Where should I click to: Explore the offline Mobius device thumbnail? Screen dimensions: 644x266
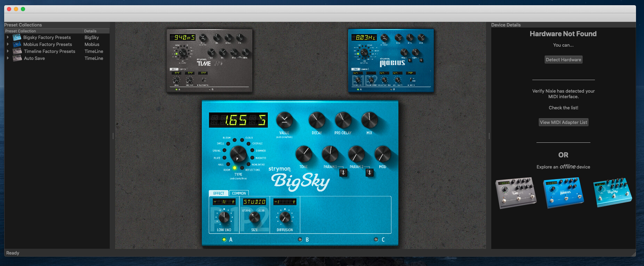(x=564, y=193)
